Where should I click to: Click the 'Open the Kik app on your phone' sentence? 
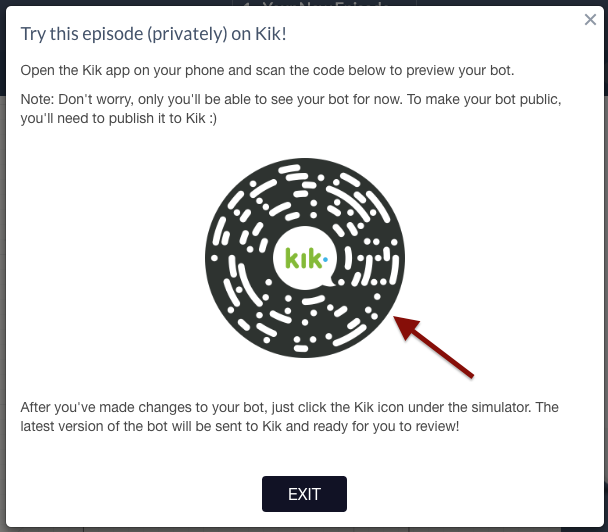pyautogui.click(x=267, y=71)
